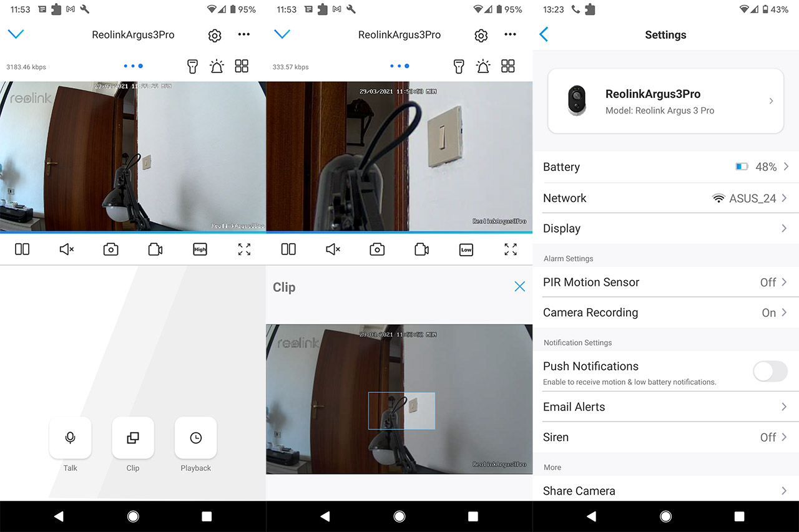Tap Android back button under Settings screen
This screenshot has width=799, height=532.
(x=591, y=516)
